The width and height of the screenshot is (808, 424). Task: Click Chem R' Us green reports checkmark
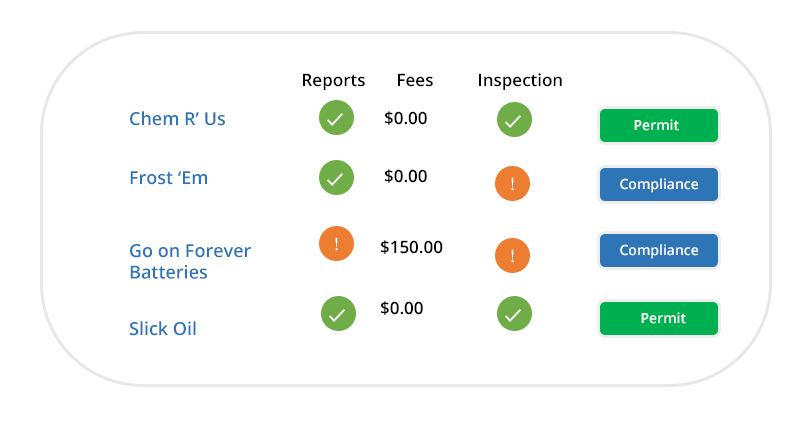point(336,117)
